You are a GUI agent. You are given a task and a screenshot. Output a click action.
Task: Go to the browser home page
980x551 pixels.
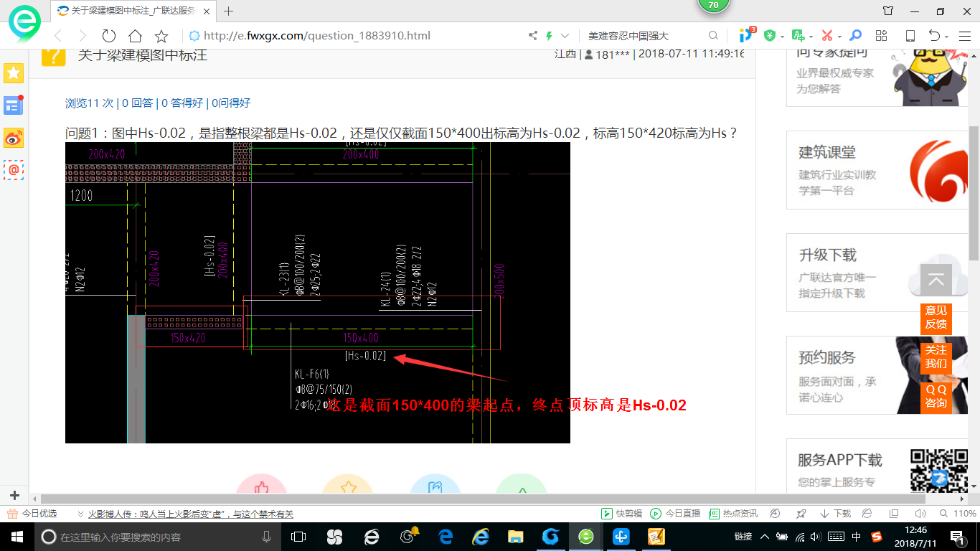click(135, 36)
